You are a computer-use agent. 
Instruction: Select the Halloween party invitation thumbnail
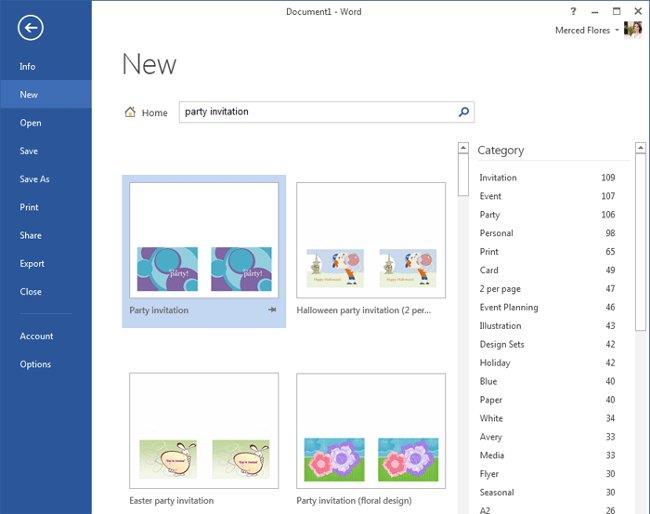[371, 240]
